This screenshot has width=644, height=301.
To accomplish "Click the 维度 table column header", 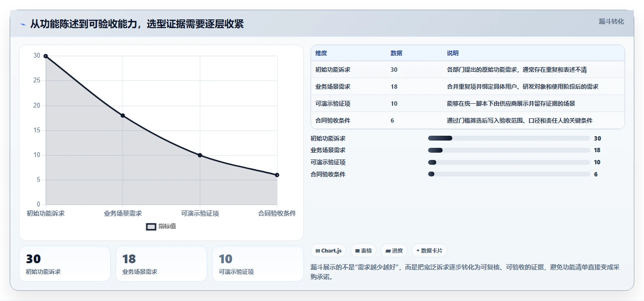I will pos(321,53).
